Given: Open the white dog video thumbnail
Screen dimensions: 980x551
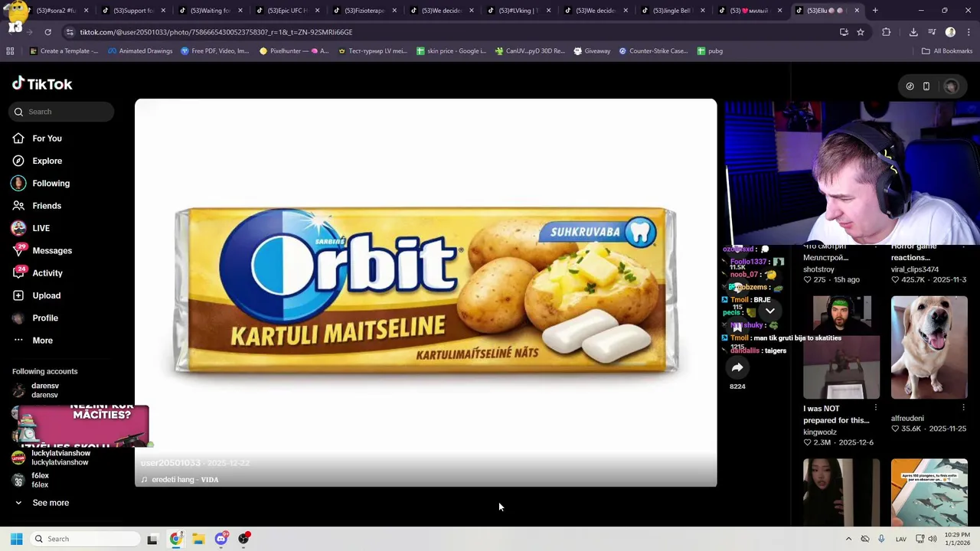Looking at the screenshot, I should pyautogui.click(x=929, y=347).
